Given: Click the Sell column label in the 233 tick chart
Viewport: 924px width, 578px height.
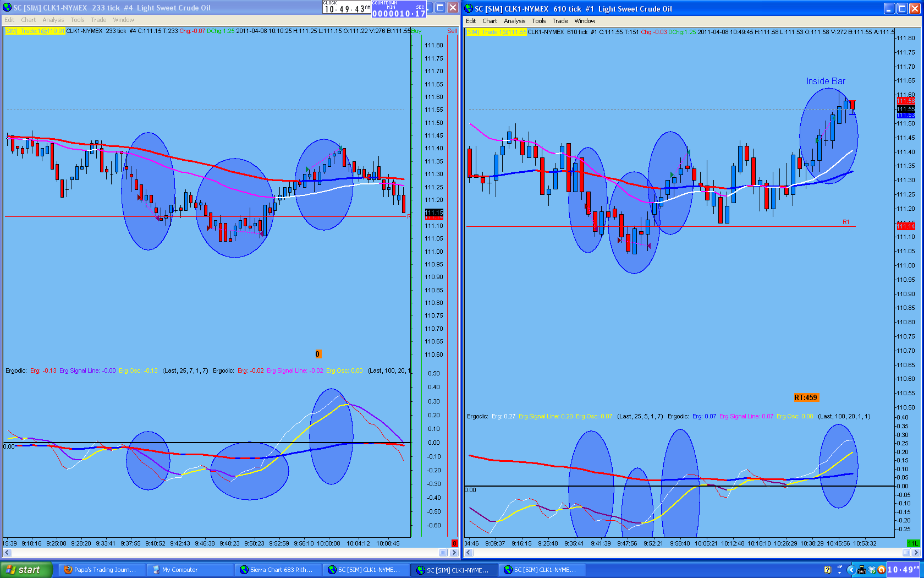Looking at the screenshot, I should tap(452, 31).
